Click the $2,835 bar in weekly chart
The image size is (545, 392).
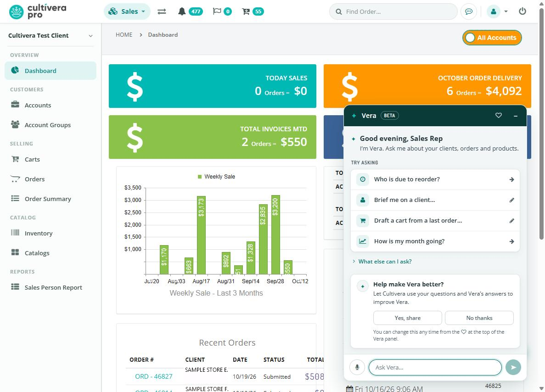[x=263, y=239]
